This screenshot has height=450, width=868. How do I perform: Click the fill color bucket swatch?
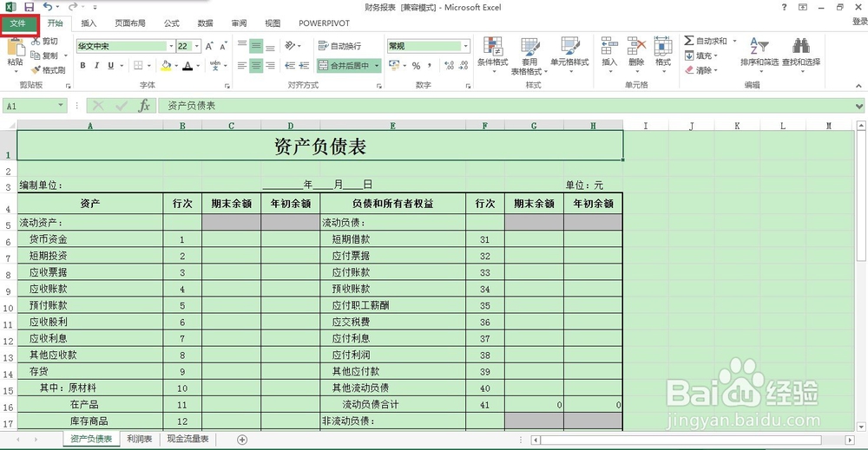coord(166,65)
